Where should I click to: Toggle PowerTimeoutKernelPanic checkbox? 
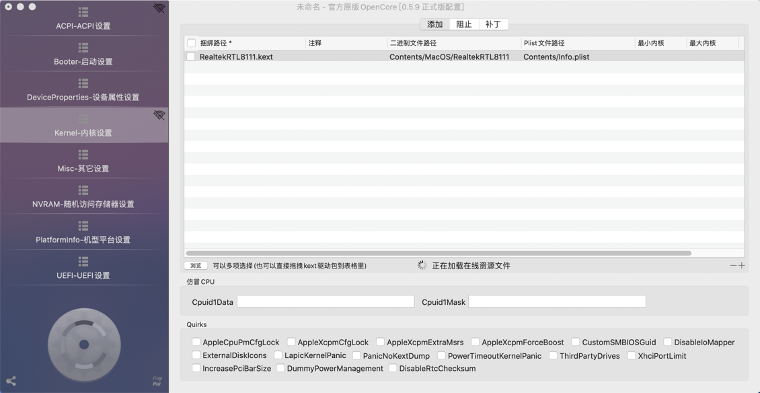coord(441,356)
